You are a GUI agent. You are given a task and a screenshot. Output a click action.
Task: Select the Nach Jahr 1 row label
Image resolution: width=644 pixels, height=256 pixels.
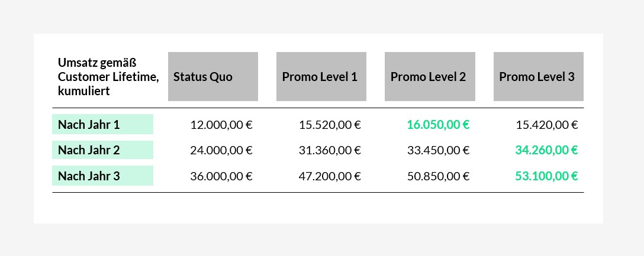[102, 124]
